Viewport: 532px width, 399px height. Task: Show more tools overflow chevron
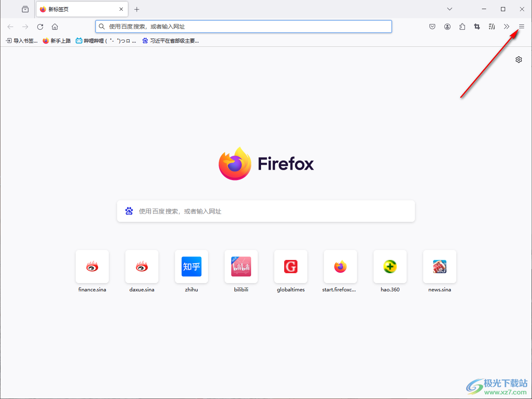[x=506, y=26]
